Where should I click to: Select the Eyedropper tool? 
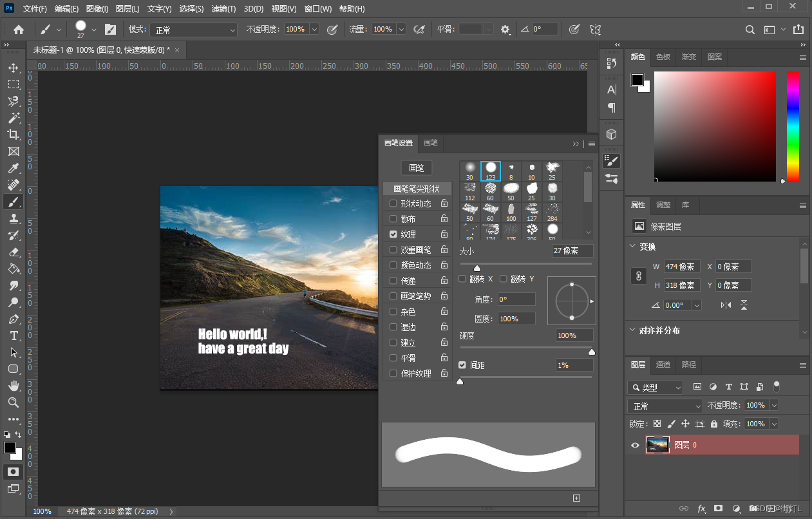click(x=13, y=169)
